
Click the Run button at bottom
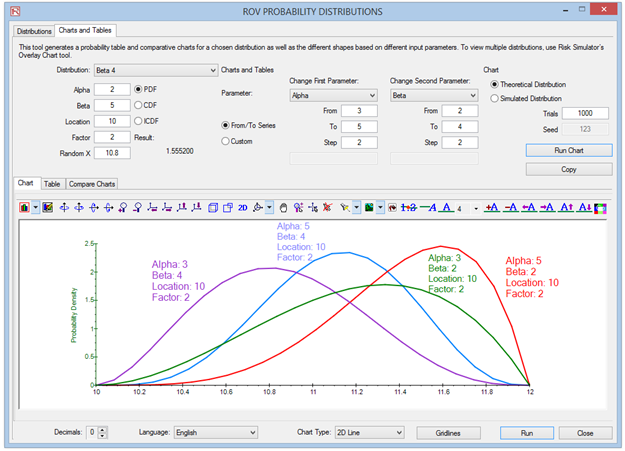[527, 433]
